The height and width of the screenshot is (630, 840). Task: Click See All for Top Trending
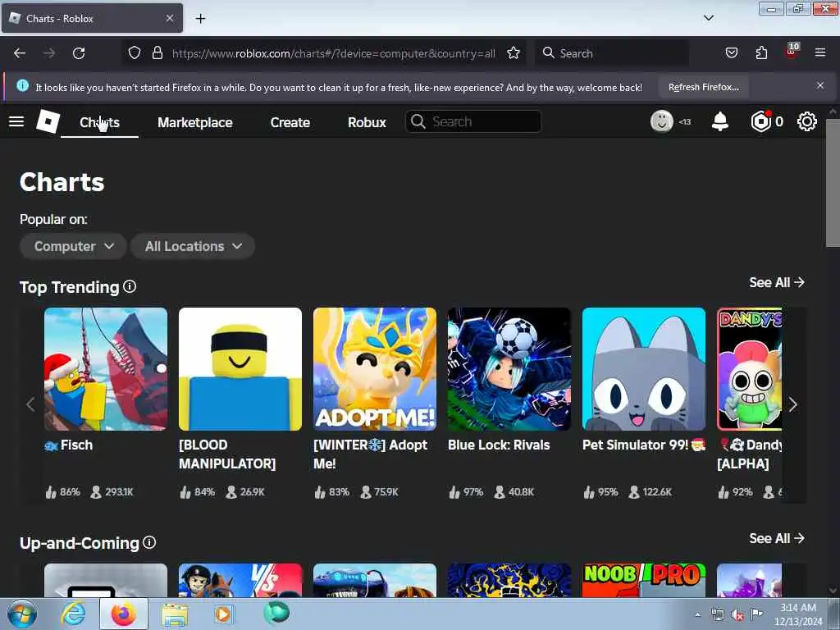(x=777, y=282)
